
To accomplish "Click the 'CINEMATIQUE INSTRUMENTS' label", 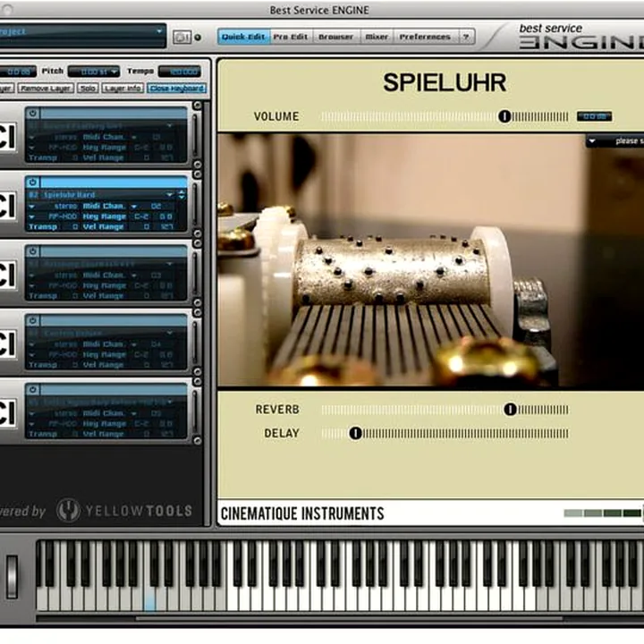I will click(x=302, y=513).
